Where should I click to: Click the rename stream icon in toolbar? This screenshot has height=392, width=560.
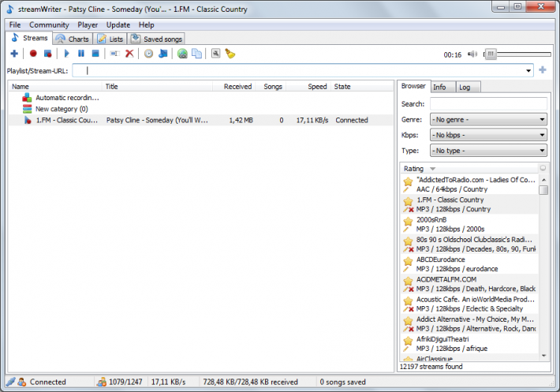(x=114, y=54)
